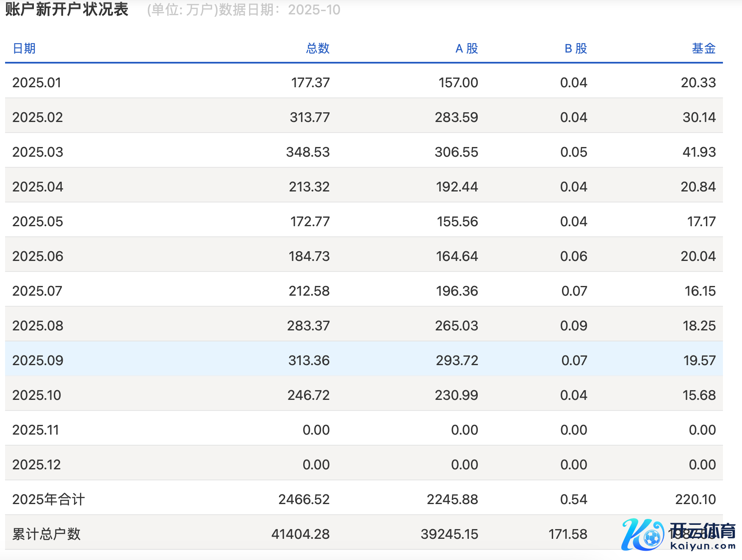Select the B 股 column header
Screen dimensions: 742x560
pos(576,49)
